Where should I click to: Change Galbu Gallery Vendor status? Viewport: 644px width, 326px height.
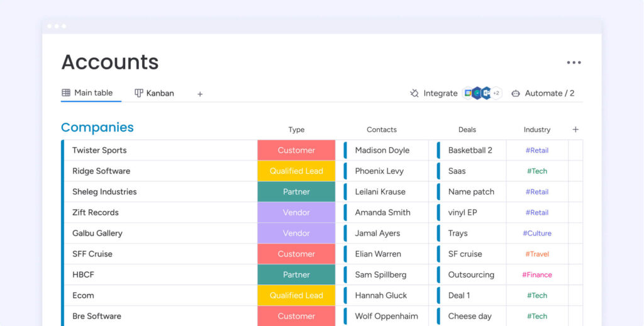click(x=296, y=233)
